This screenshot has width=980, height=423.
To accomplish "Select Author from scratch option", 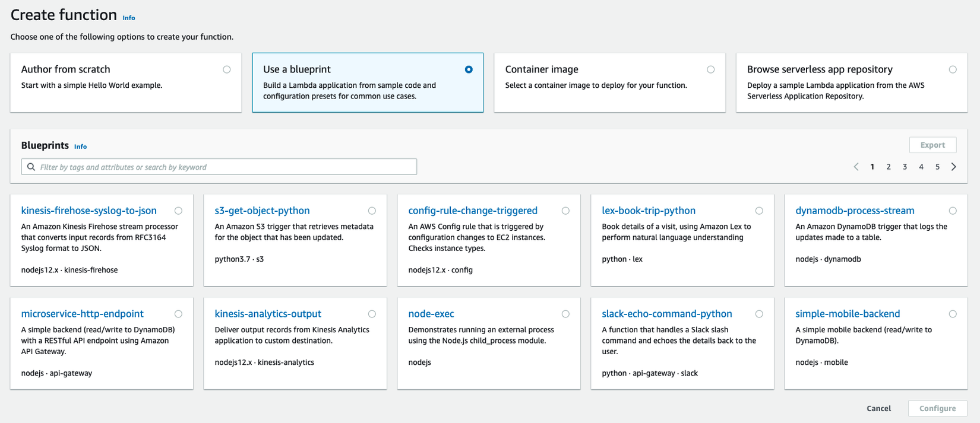I will pyautogui.click(x=226, y=69).
